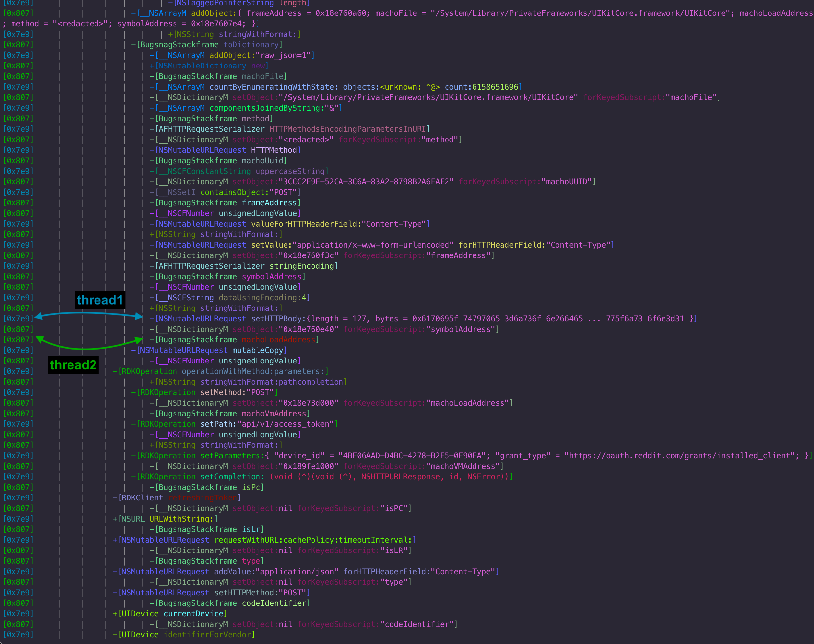Click the machoLoadAddress method text in red
The width and height of the screenshot is (814, 644).
278,340
